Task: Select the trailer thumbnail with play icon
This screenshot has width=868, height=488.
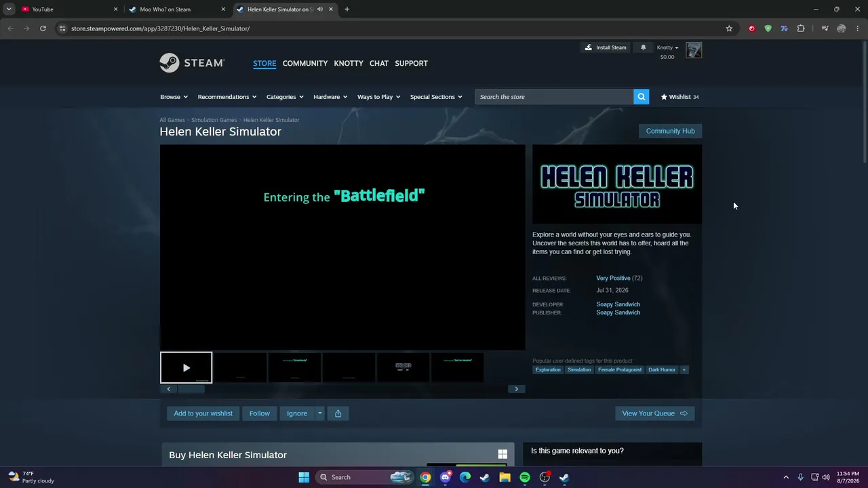Action: tap(186, 368)
